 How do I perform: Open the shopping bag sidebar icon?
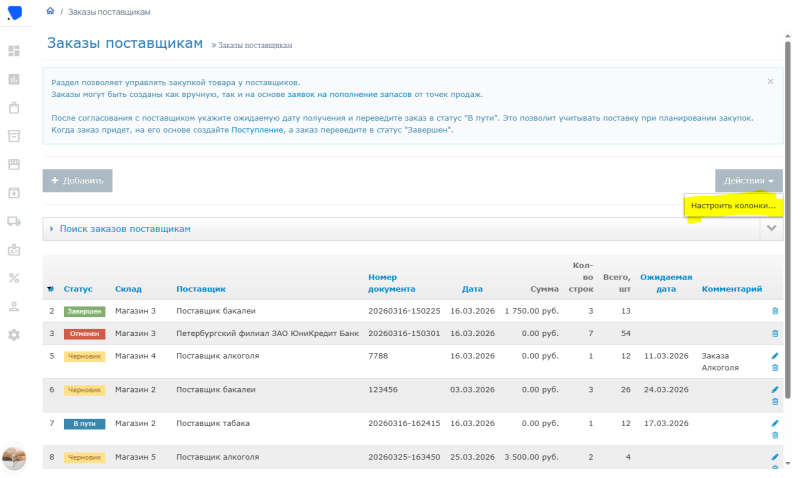(14, 108)
